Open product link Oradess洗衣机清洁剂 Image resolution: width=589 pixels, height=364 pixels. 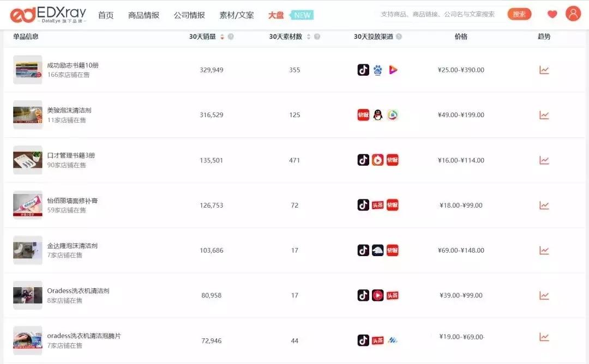[x=78, y=291]
